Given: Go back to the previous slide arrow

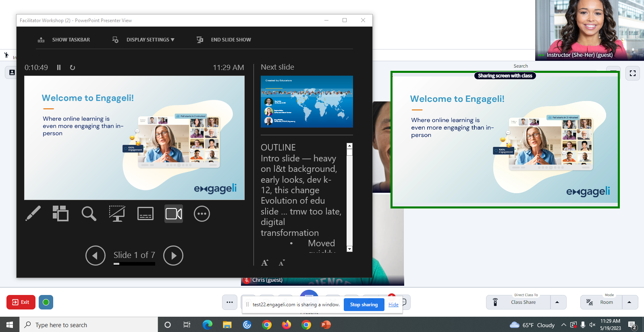Looking at the screenshot, I should 96,256.
